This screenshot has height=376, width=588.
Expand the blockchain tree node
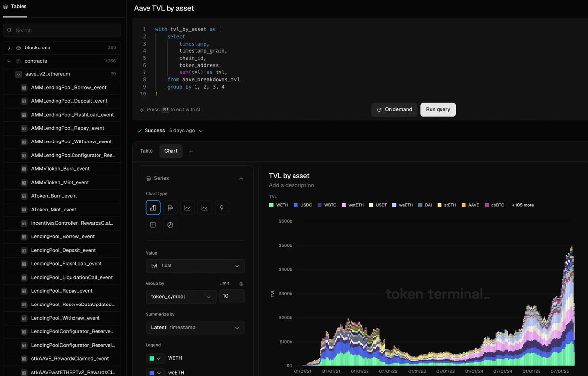[9, 48]
